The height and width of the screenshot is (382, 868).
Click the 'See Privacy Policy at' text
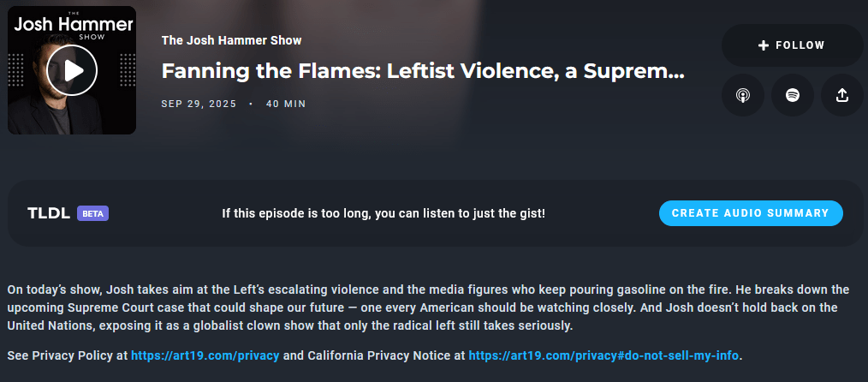click(x=68, y=354)
